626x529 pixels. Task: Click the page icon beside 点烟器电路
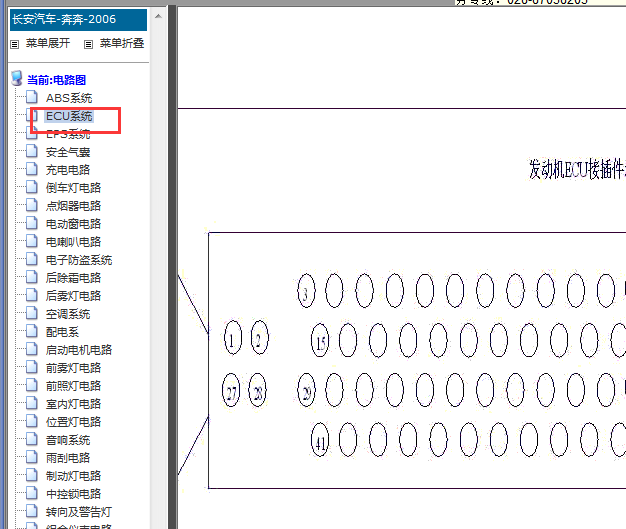coord(32,205)
